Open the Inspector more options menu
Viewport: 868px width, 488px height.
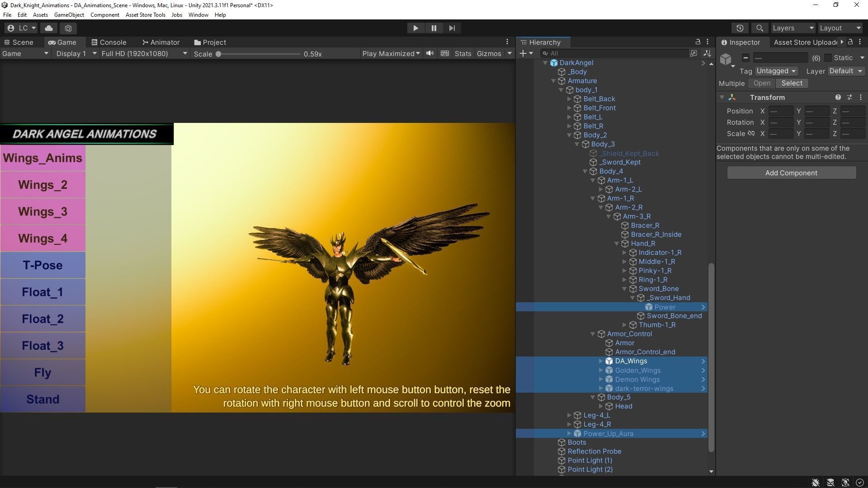point(860,42)
